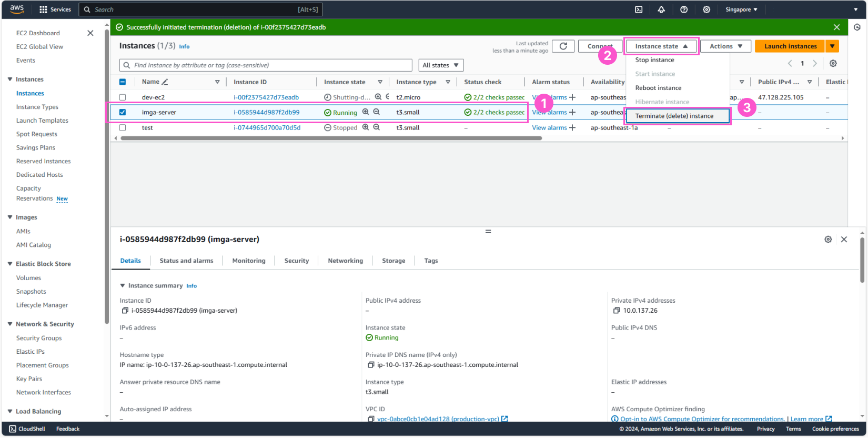Zoom out filter on imga-server Running state
The width and height of the screenshot is (868, 438).
click(377, 112)
